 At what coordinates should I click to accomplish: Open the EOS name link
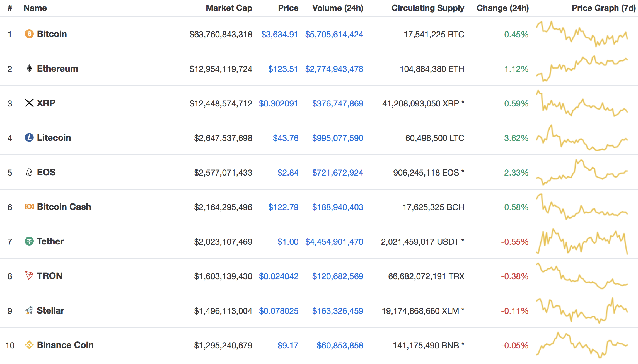46,172
